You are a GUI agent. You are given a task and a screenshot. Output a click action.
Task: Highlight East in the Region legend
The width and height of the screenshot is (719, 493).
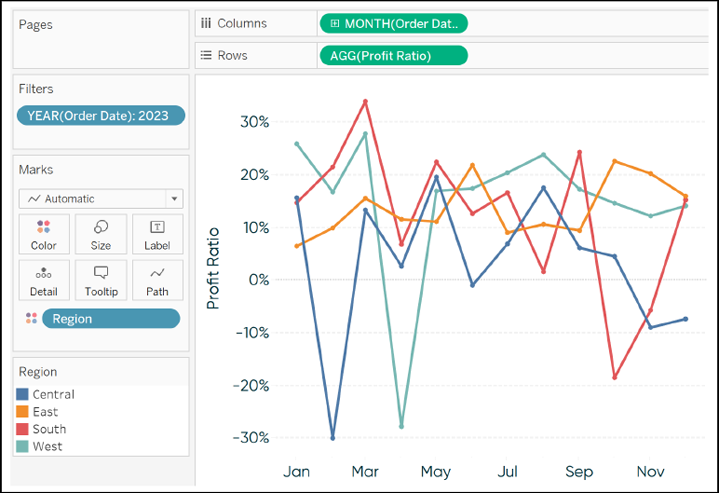point(45,412)
